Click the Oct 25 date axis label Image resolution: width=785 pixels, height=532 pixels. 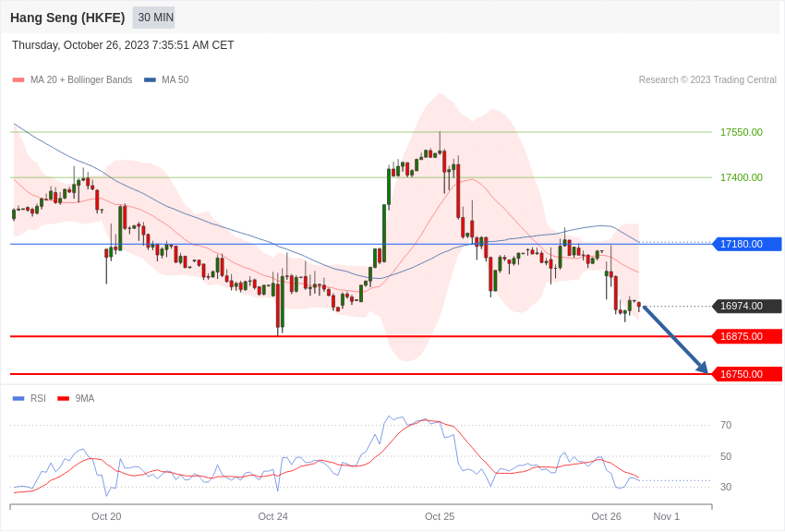(x=440, y=516)
